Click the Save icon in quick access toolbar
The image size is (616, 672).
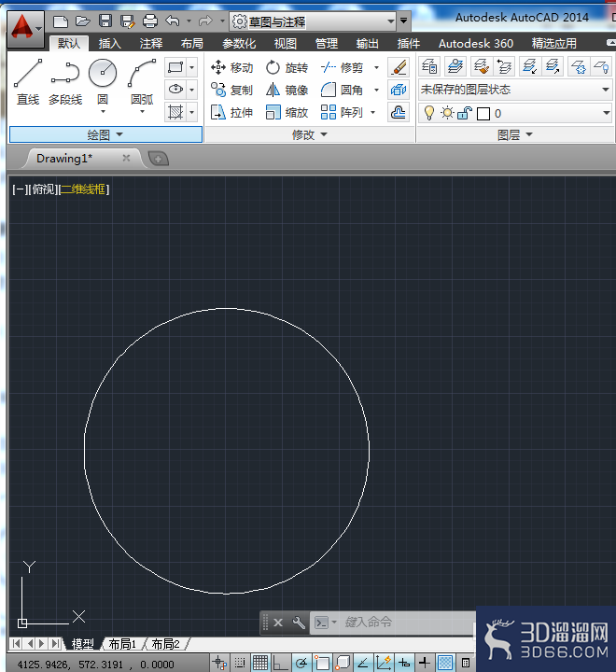[105, 21]
